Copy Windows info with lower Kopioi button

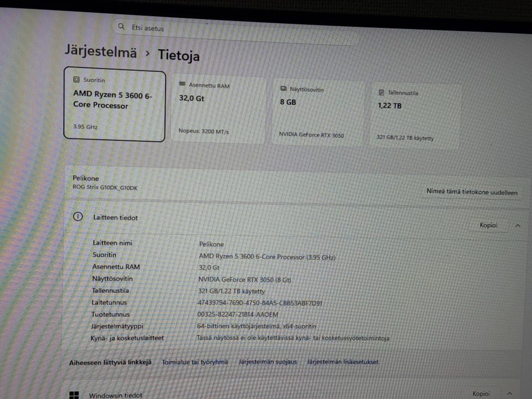(481, 393)
